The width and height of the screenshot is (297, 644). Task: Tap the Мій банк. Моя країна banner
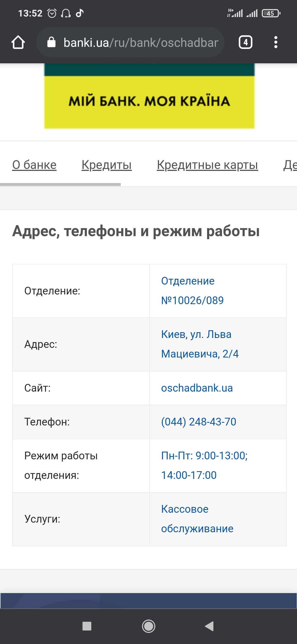[x=149, y=101]
